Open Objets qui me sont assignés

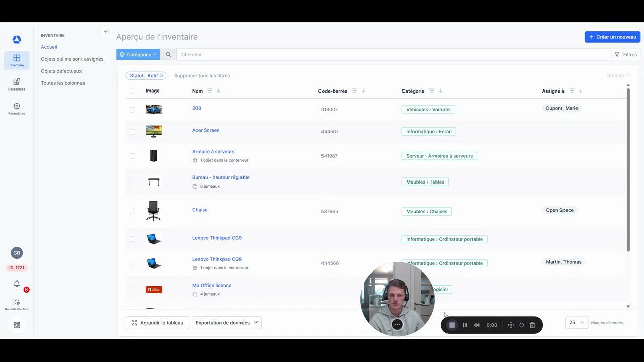click(x=72, y=59)
